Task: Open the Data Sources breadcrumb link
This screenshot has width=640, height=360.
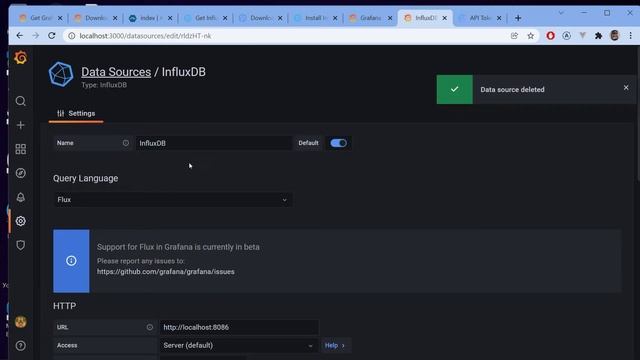Action: (x=116, y=72)
